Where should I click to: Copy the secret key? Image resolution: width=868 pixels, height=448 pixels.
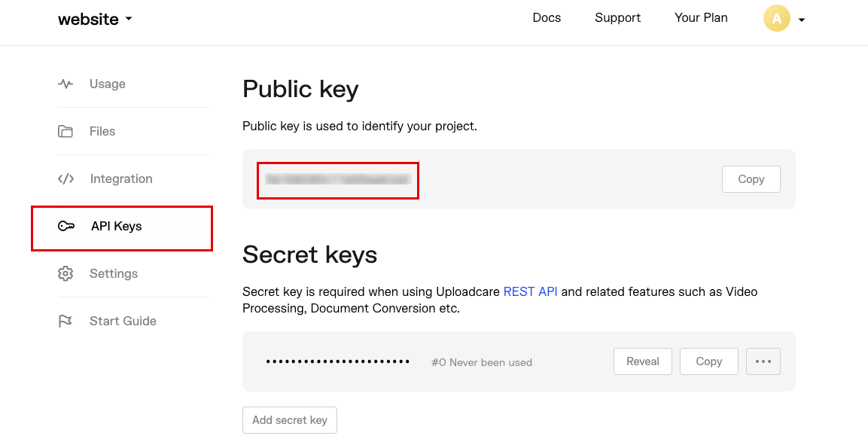[708, 361]
